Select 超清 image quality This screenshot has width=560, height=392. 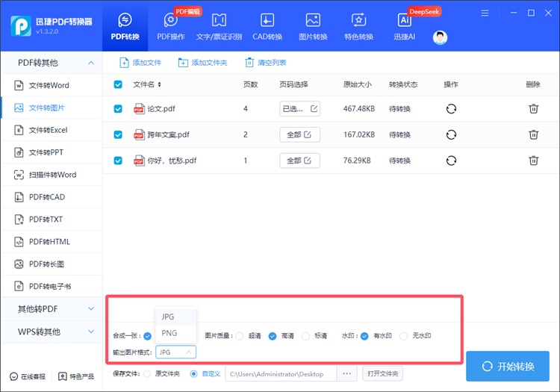(x=240, y=336)
